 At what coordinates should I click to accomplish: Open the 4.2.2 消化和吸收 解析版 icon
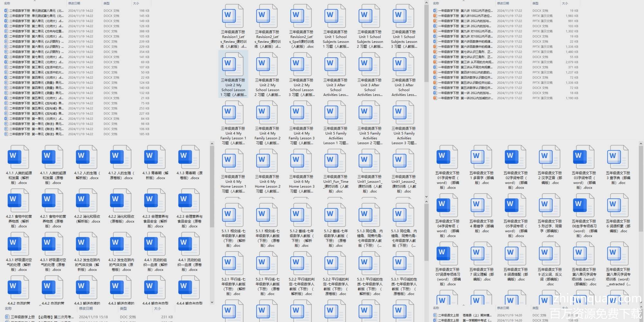click(x=86, y=201)
